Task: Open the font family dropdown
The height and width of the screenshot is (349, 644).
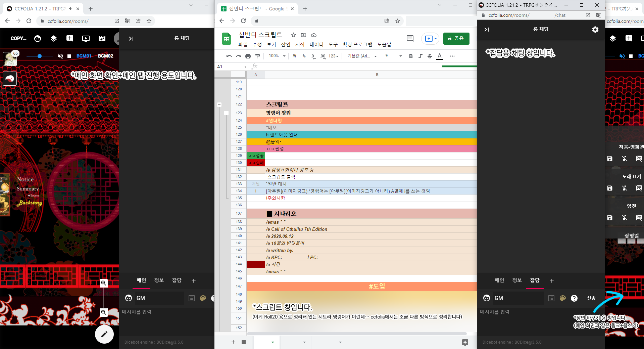Action: coord(362,56)
